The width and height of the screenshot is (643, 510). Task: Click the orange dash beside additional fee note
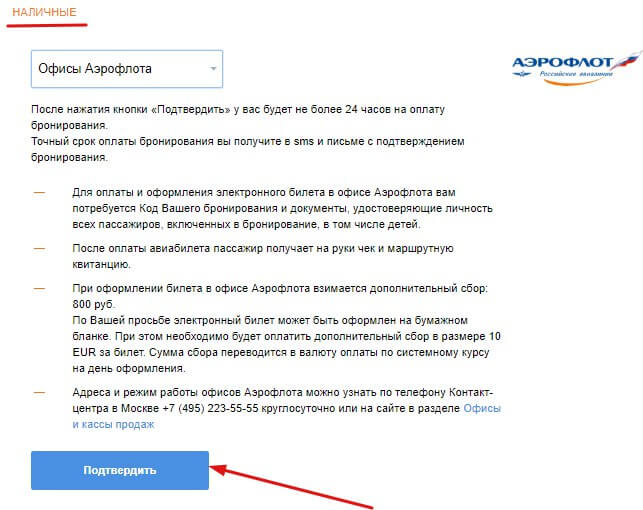pos(39,289)
